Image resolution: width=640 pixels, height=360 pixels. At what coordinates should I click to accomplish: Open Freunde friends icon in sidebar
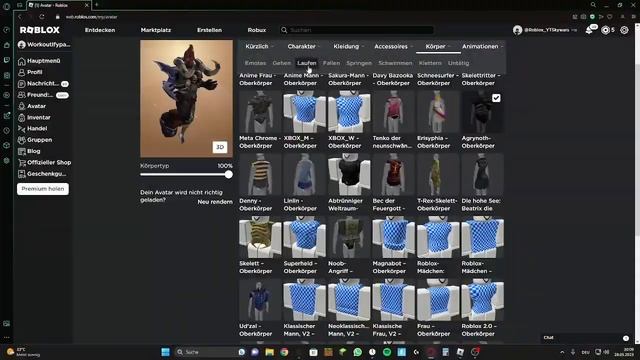pyautogui.click(x=22, y=95)
